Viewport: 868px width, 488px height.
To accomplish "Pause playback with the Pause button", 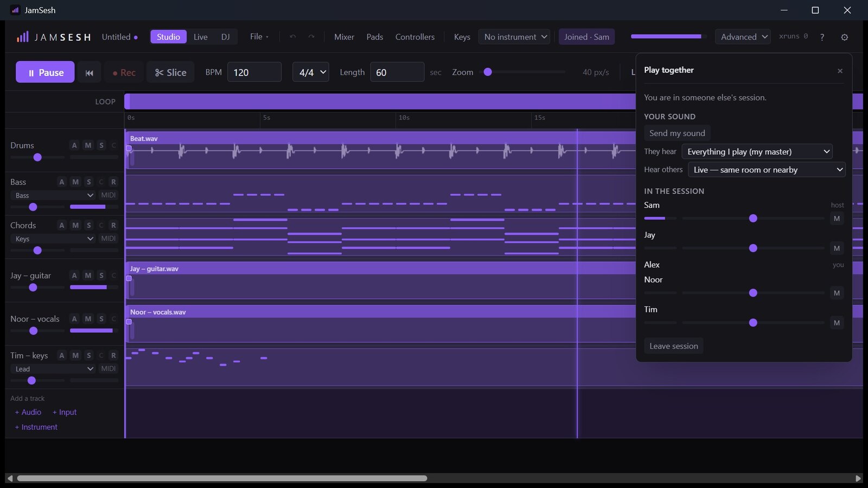I will [x=45, y=72].
